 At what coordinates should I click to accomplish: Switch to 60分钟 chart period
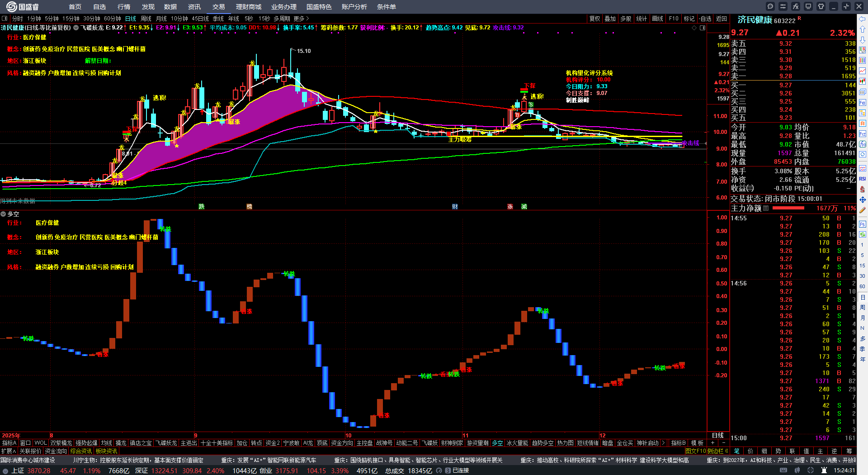(113, 19)
